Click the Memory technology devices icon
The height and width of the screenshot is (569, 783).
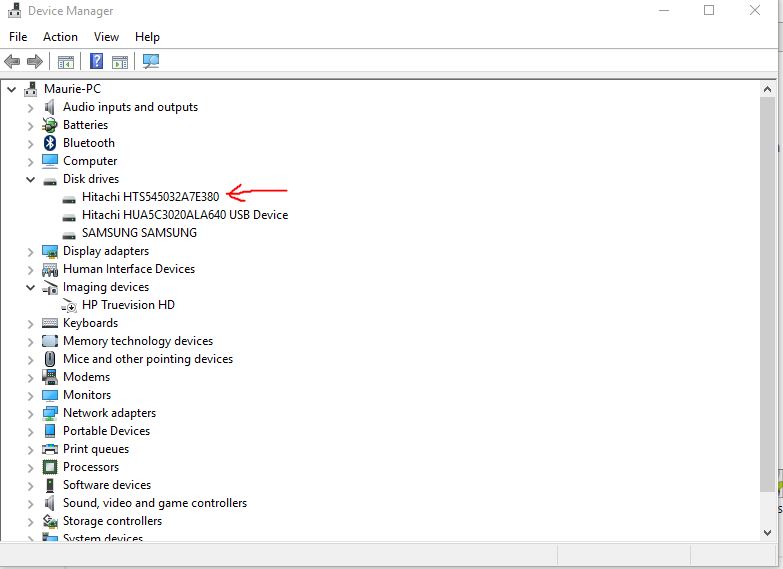point(49,341)
